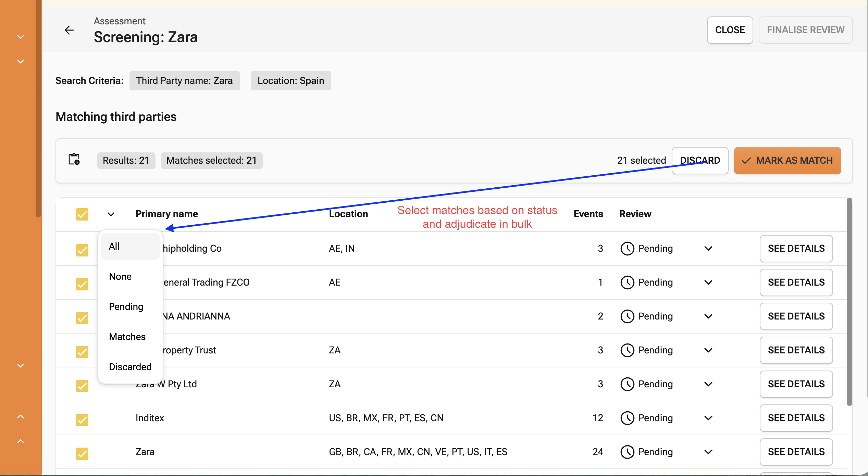Click the Inditex name cell
Viewport: 868px width, 476px height.
(150, 418)
